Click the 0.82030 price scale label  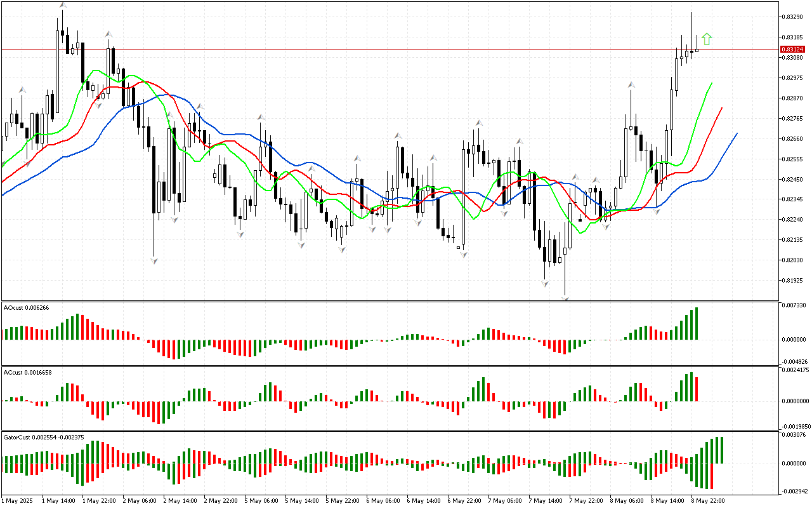click(792, 260)
